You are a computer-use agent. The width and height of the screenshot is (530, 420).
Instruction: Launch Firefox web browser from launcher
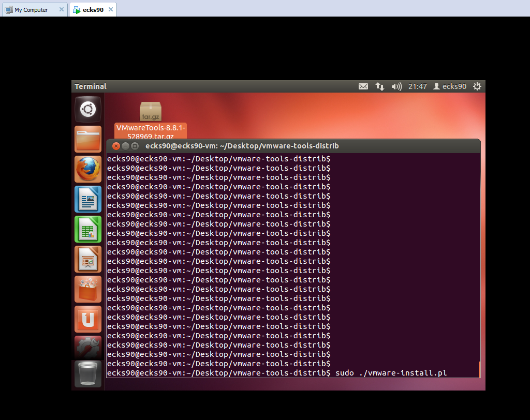88,169
